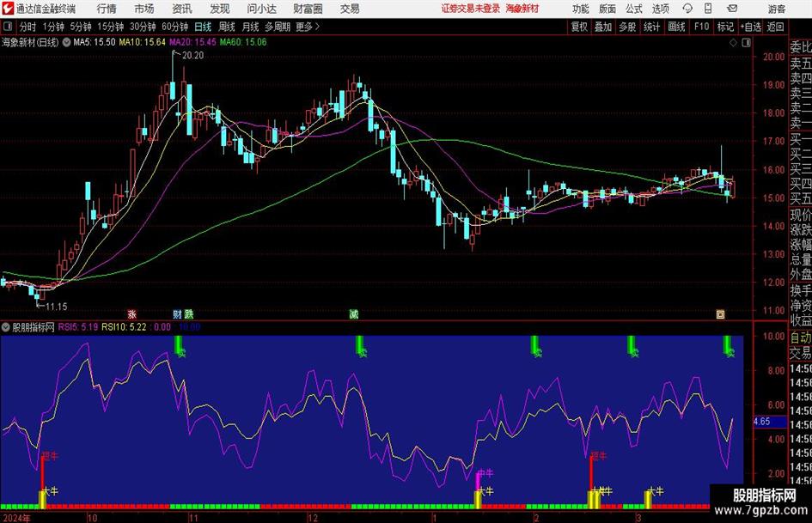Viewport: 812px width, 523px height.
Task: Select the 月线 period tab
Action: (x=250, y=27)
